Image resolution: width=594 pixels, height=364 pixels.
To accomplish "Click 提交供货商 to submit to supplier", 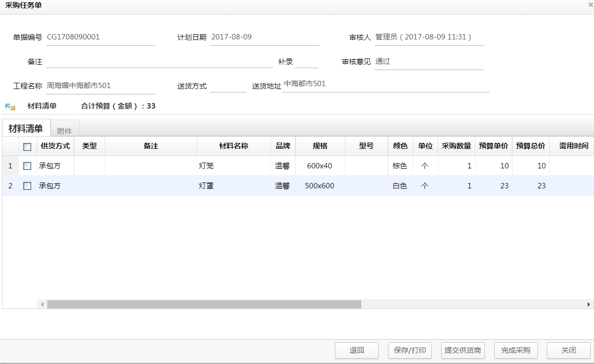I will [x=463, y=350].
